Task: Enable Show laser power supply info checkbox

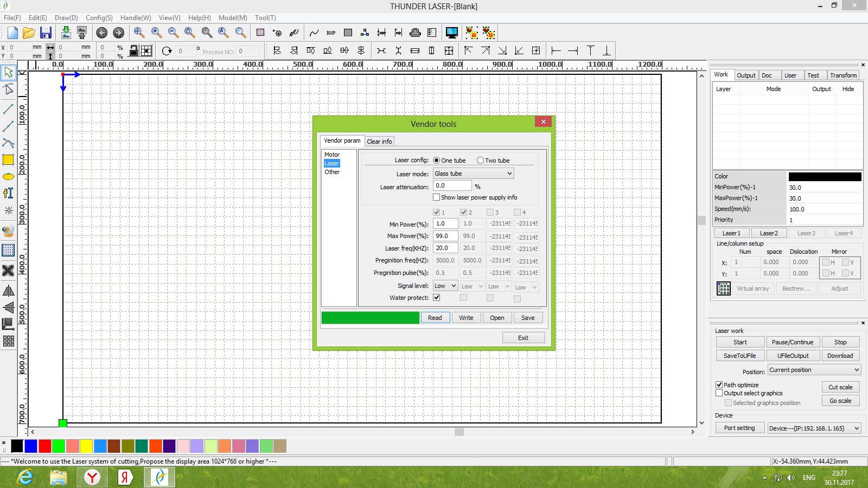Action: click(x=437, y=197)
